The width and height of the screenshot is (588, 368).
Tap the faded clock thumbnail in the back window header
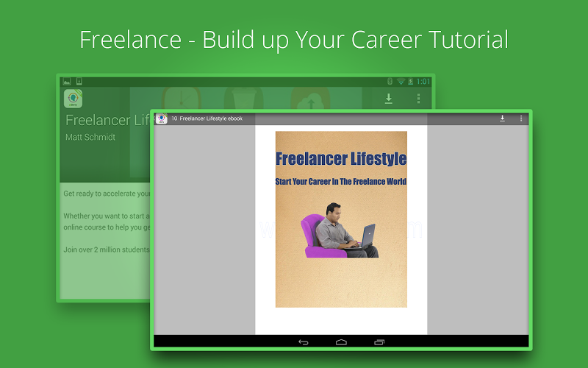(182, 99)
